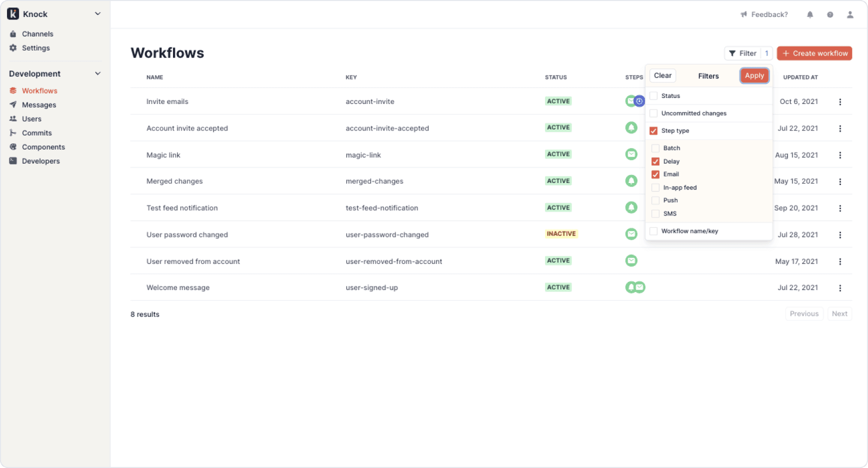Open three-dot menu for Welcome message row

(840, 288)
